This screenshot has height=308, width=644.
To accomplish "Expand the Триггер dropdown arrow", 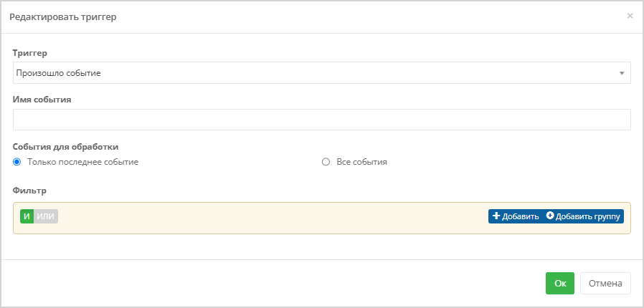I will point(622,73).
